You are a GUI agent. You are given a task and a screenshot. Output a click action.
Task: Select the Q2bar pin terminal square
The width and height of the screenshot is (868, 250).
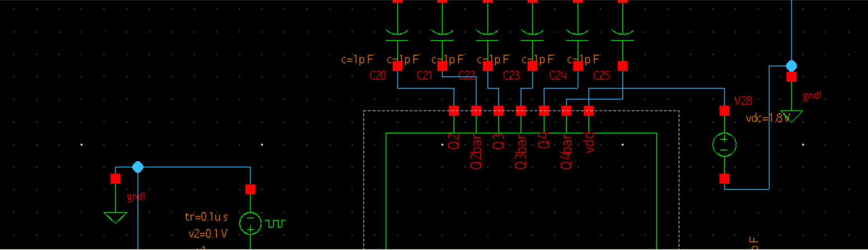[x=476, y=111]
